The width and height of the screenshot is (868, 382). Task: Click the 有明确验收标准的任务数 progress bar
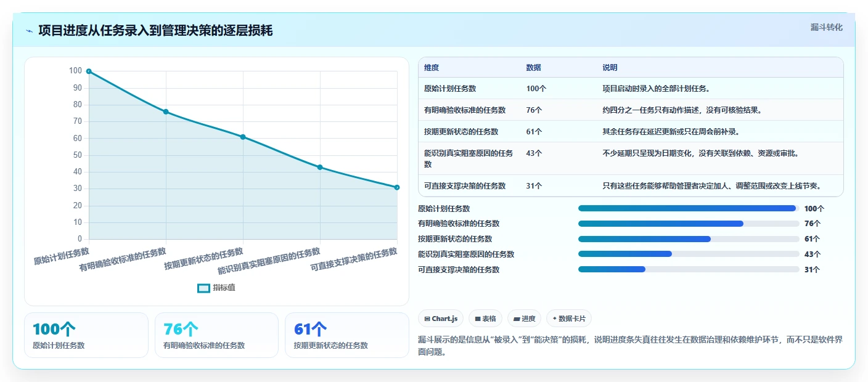(689, 224)
